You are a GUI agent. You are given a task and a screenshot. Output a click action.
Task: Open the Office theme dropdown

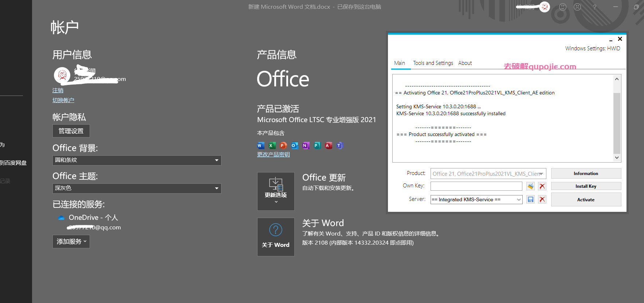point(137,188)
